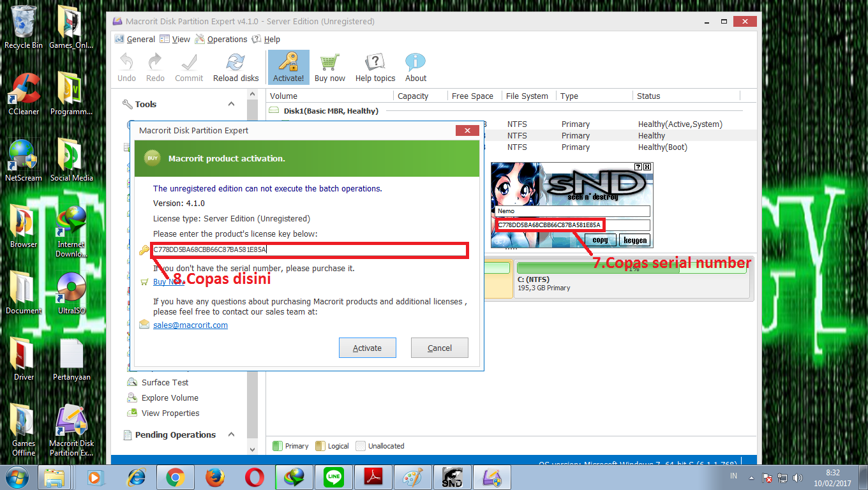Click the Logical legend color swatch
Viewport: 868px width, 490px height.
(x=320, y=446)
